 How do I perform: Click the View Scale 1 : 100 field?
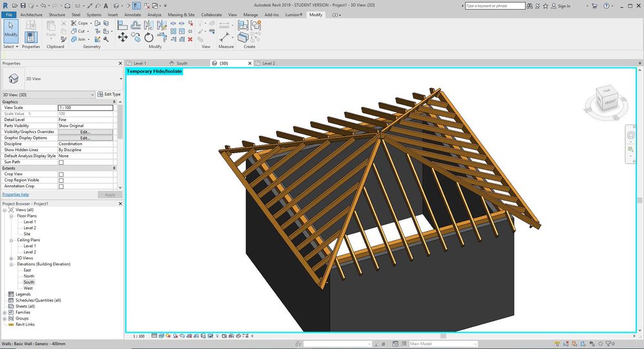click(x=86, y=108)
